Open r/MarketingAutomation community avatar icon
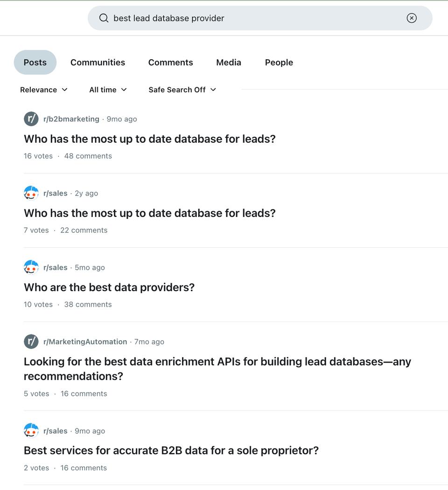The width and height of the screenshot is (448, 490). click(31, 342)
